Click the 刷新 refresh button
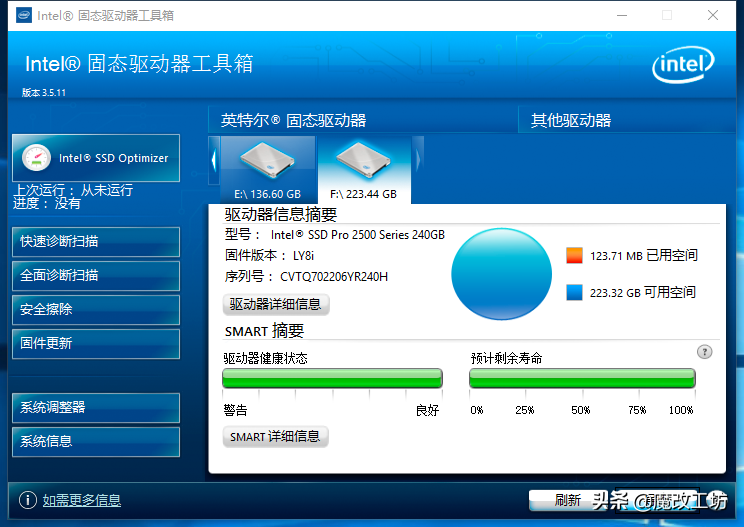This screenshot has width=744, height=527. (567, 500)
